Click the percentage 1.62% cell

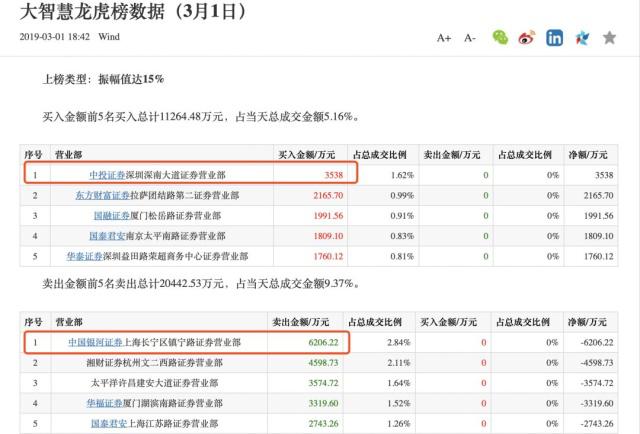(402, 175)
